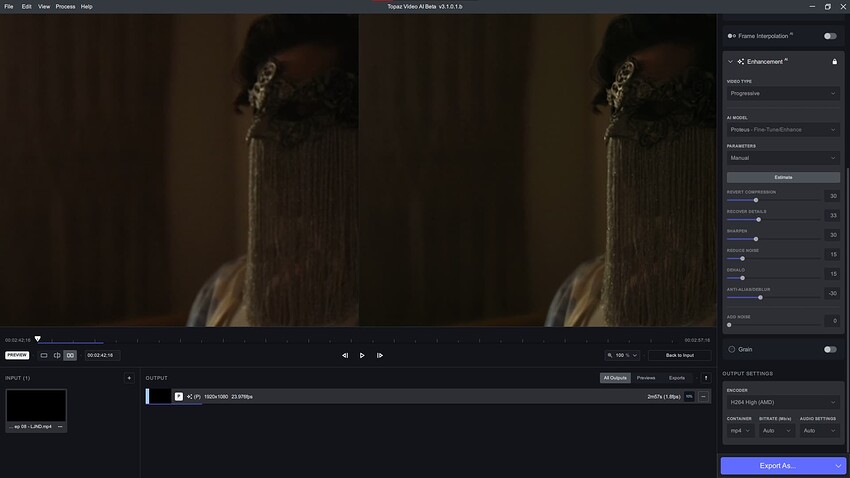Click the Estimate button
Image resolution: width=850 pixels, height=478 pixels.
(783, 177)
